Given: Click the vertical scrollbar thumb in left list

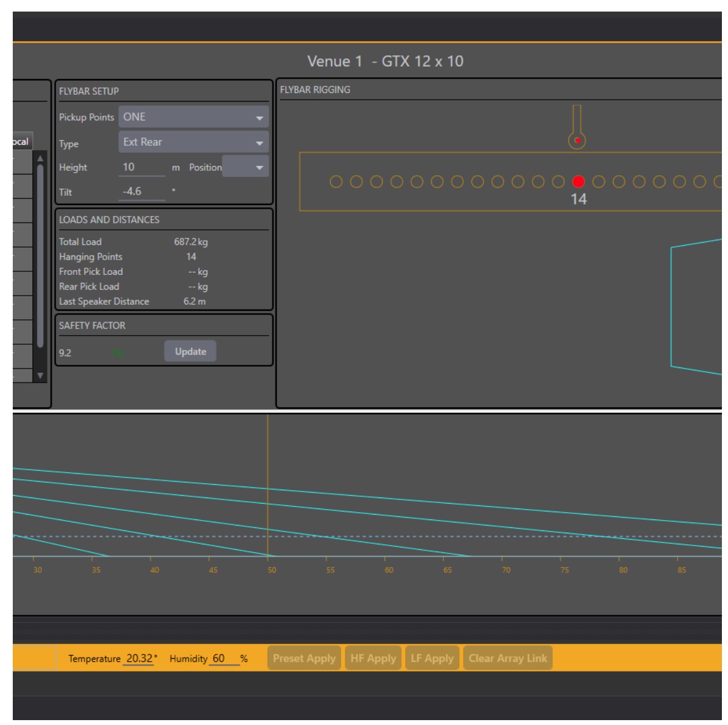Looking at the screenshot, I should pyautogui.click(x=41, y=255).
